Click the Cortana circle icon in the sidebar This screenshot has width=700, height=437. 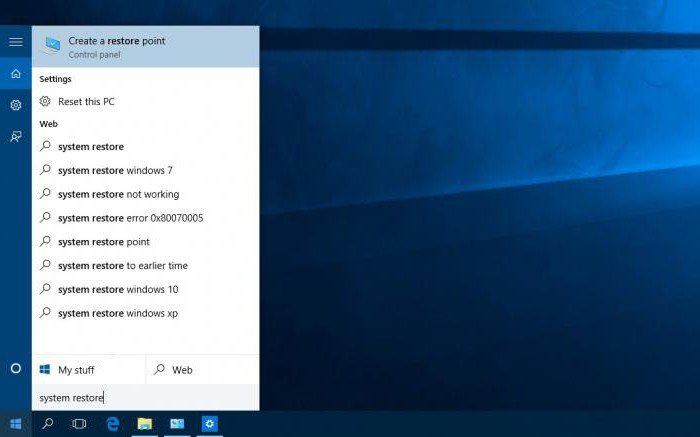(15, 368)
